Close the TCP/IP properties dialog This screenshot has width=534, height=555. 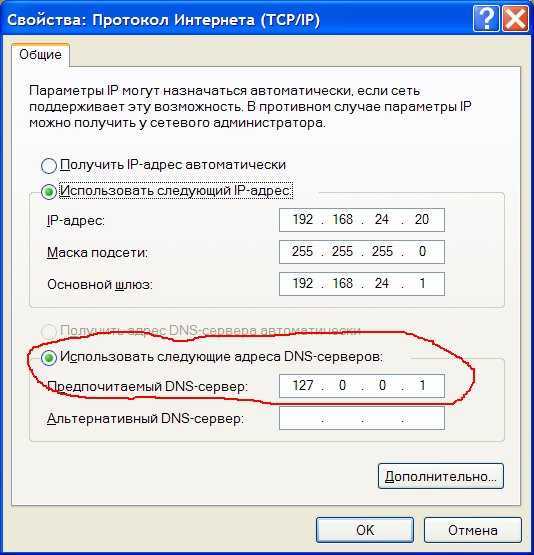point(515,18)
